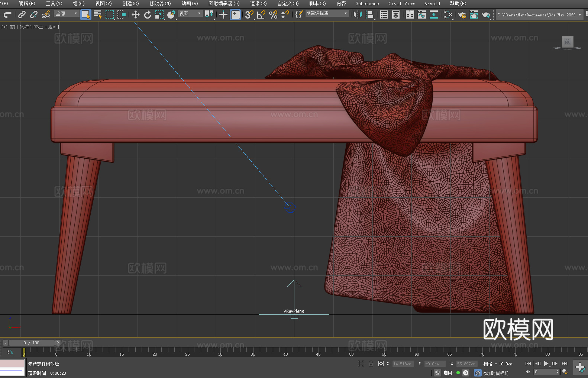
Task: Select the Scale tool
Action: [159, 14]
